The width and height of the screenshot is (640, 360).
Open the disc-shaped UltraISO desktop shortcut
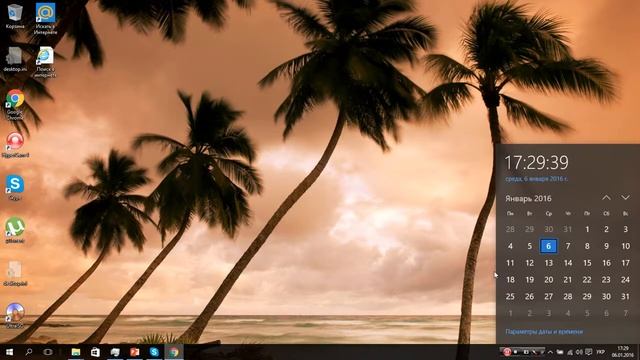click(x=15, y=316)
